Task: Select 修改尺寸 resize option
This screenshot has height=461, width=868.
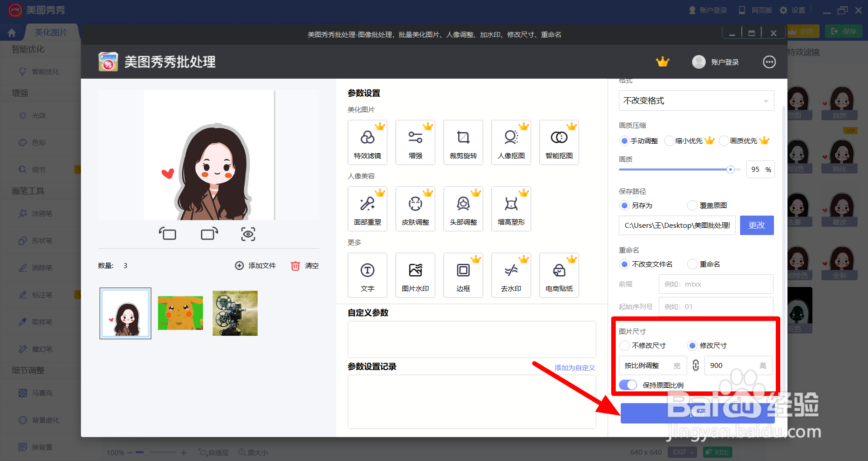Action: pyautogui.click(x=708, y=346)
